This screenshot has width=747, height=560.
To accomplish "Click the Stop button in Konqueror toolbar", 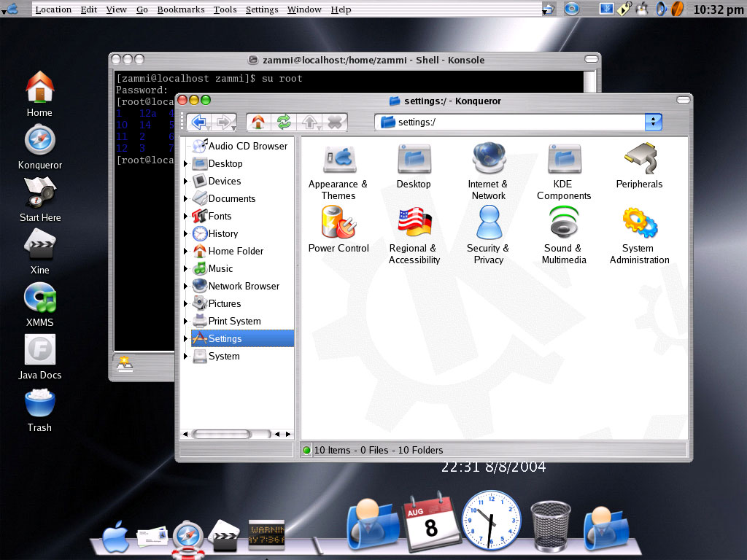I will click(x=335, y=122).
